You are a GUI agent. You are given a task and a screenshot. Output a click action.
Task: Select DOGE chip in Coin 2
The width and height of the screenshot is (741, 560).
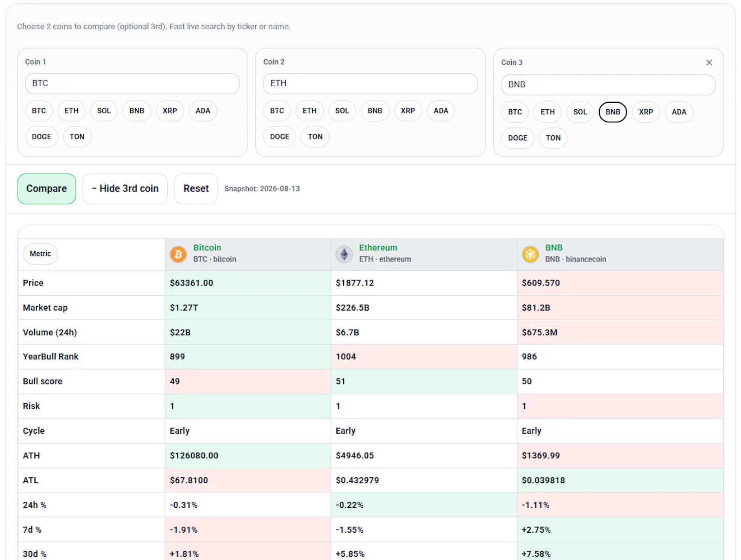click(280, 137)
